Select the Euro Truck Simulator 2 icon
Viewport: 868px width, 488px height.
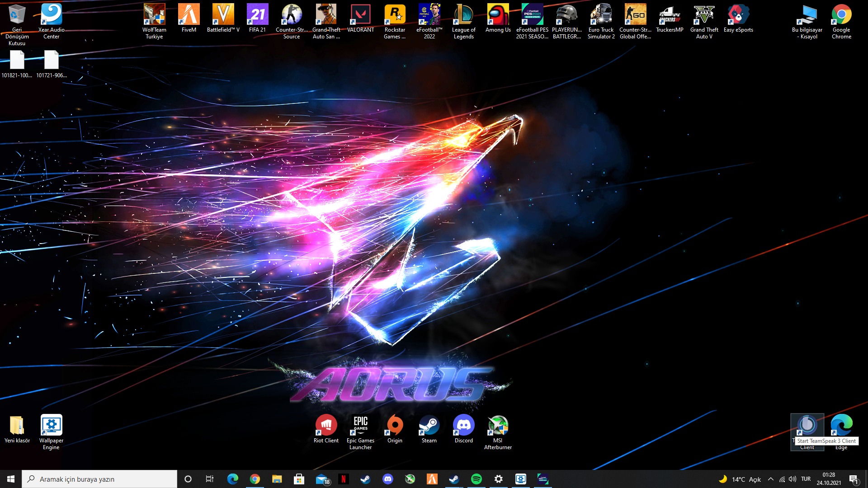[x=601, y=21]
